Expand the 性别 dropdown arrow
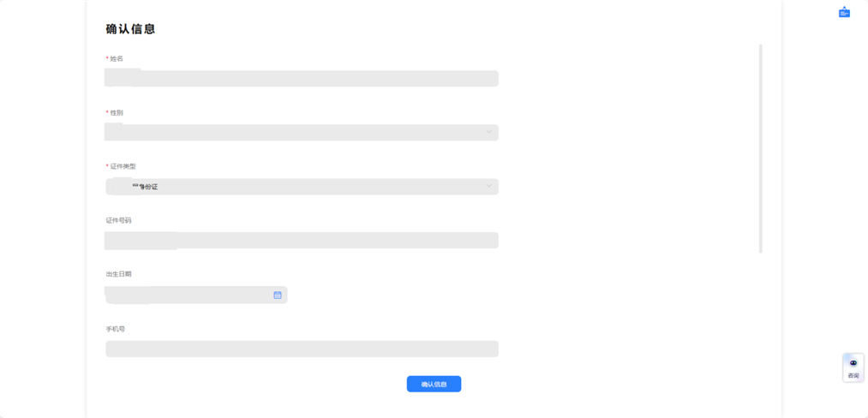Image resolution: width=868 pixels, height=418 pixels. (x=489, y=132)
